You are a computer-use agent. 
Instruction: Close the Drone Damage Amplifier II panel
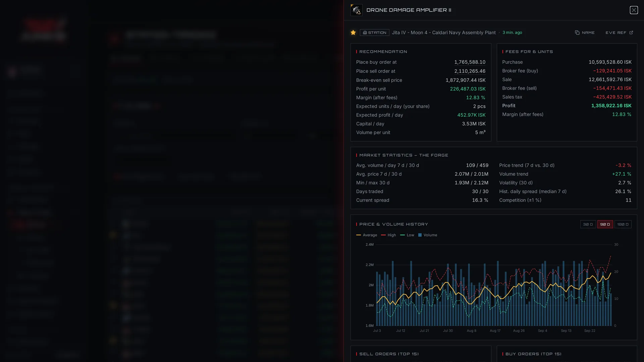[634, 10]
